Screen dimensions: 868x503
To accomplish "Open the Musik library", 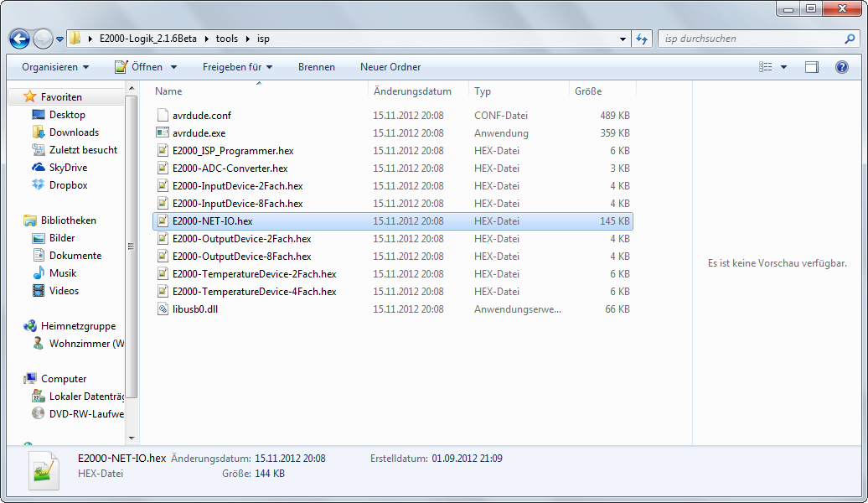I will [x=62, y=273].
